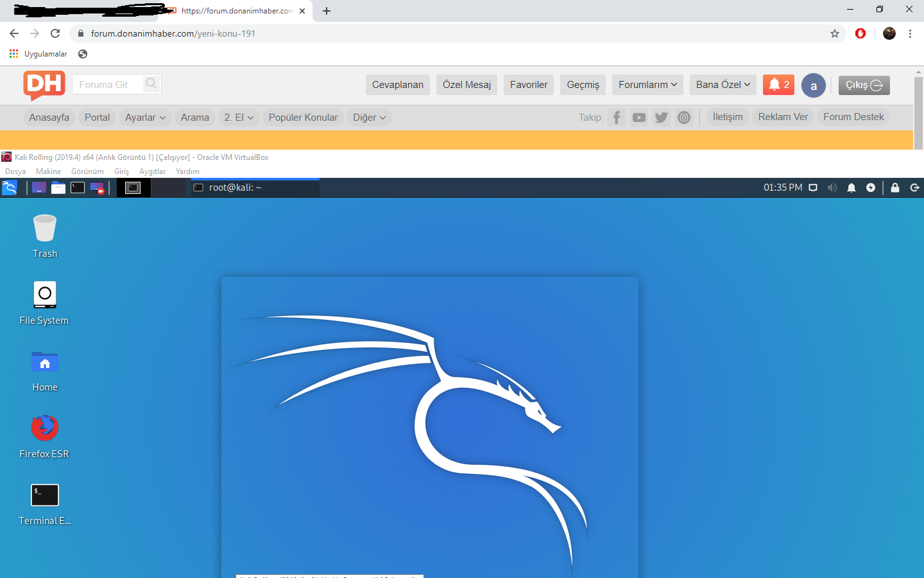Expand the Bana Özel dropdown
This screenshot has height=578, width=924.
[723, 85]
